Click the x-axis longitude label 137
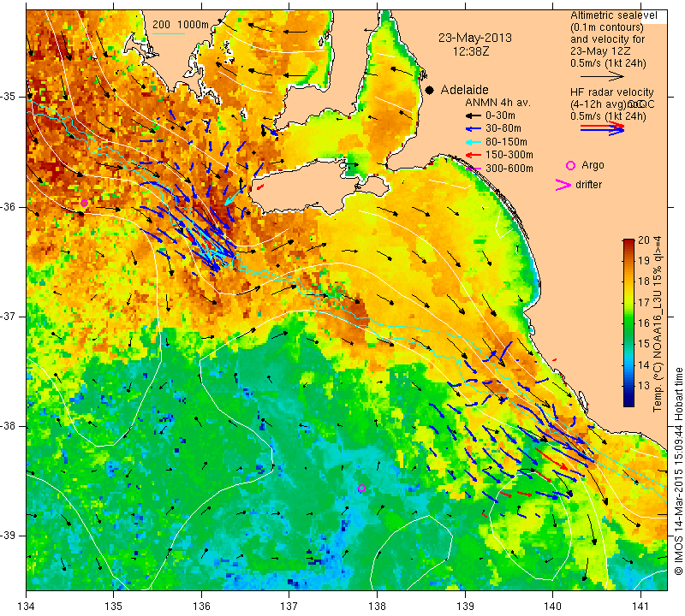This screenshot has width=685, height=616. click(289, 607)
